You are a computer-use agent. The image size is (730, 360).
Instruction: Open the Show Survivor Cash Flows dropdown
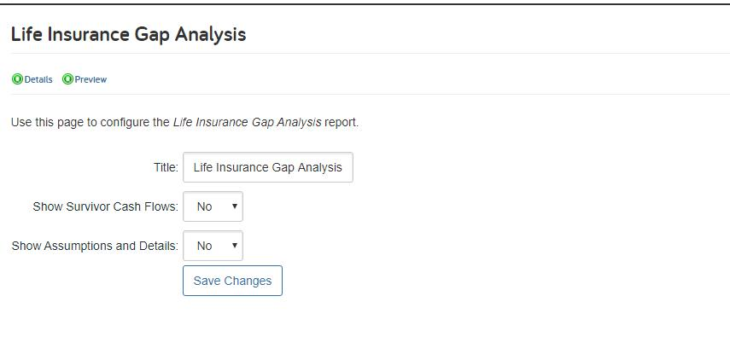[x=213, y=206]
